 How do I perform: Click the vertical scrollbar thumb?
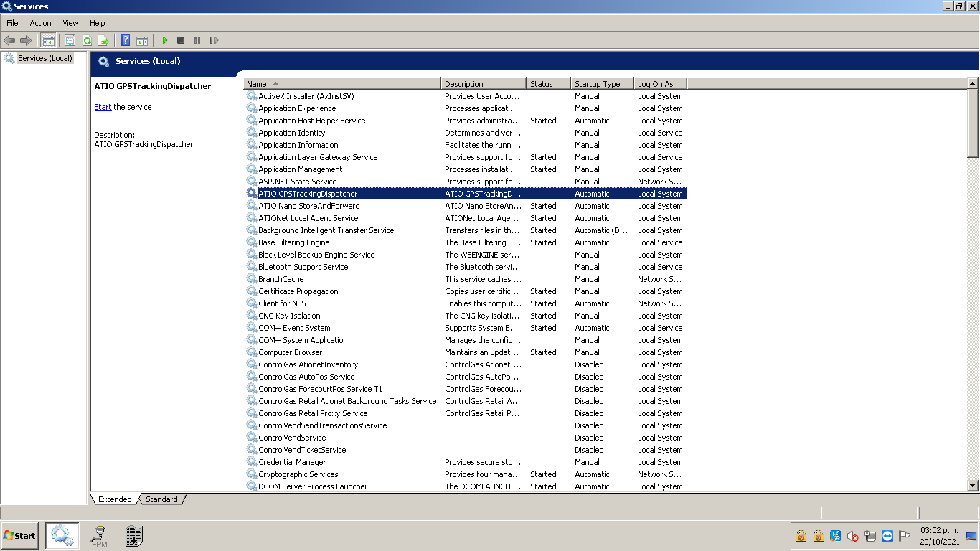click(973, 123)
